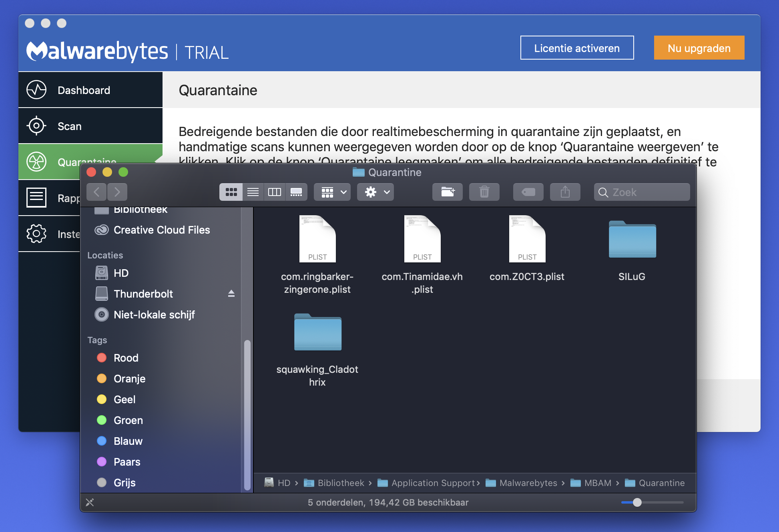Click the icon size slider handle
The width and height of the screenshot is (779, 532).
tap(637, 502)
